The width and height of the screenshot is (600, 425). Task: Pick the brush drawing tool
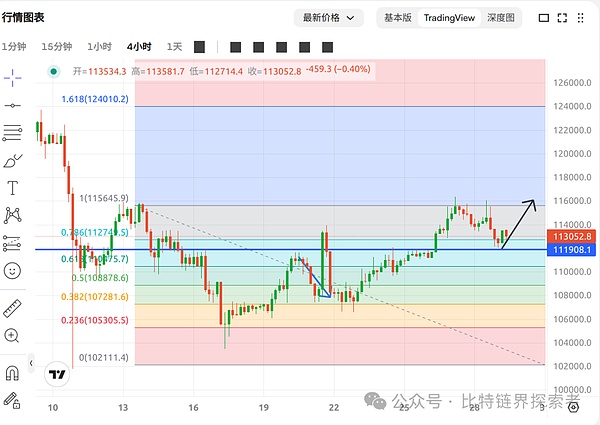click(13, 160)
